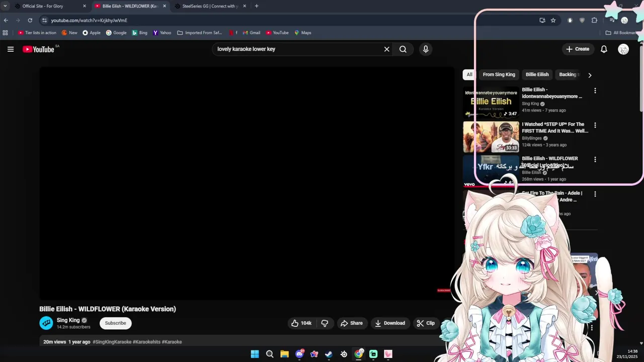
Task: Subscribe to Sing King channel
Action: [116, 323]
